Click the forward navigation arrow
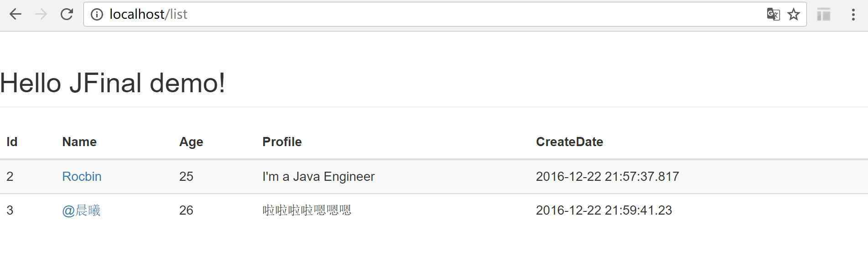 click(41, 14)
